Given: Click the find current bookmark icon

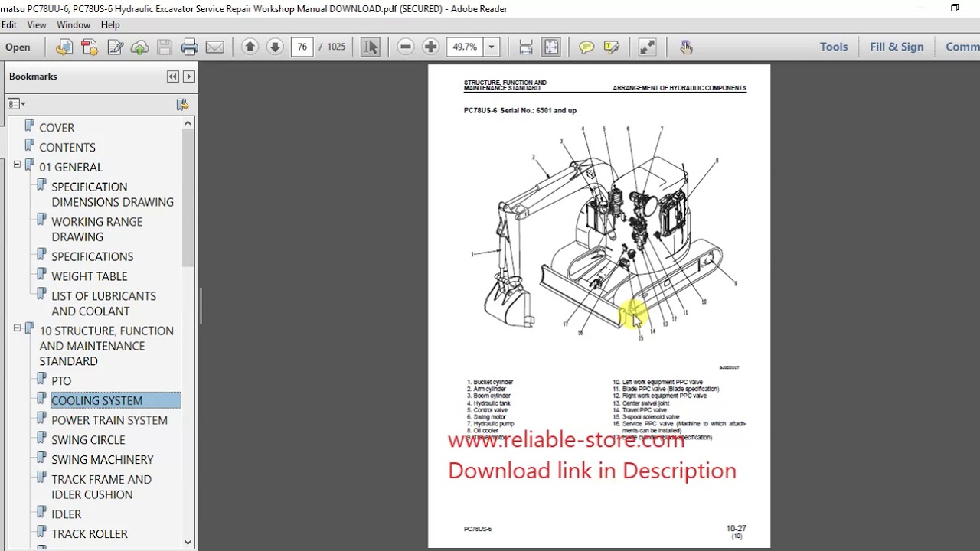Looking at the screenshot, I should (182, 104).
